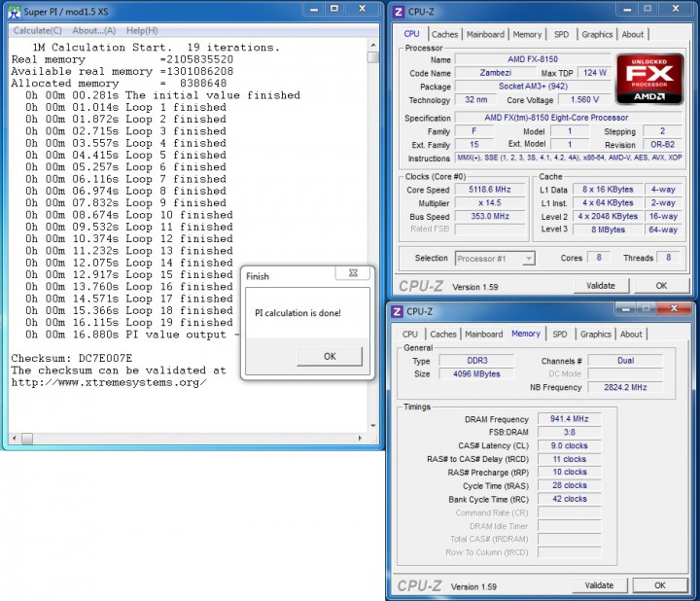Maximize the Super PI window
700x601 pixels.
pyautogui.click(x=334, y=10)
